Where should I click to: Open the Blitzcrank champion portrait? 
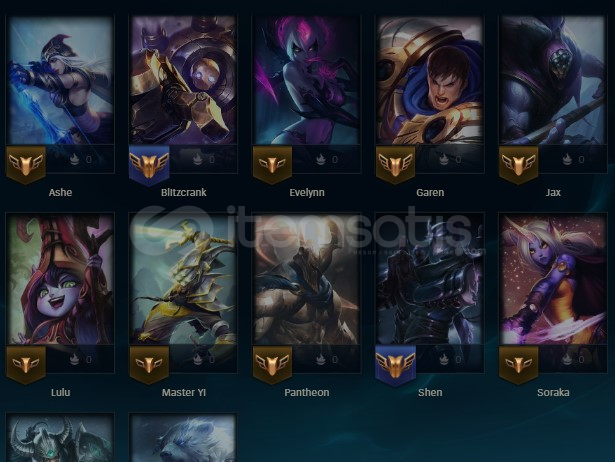pyautogui.click(x=183, y=80)
